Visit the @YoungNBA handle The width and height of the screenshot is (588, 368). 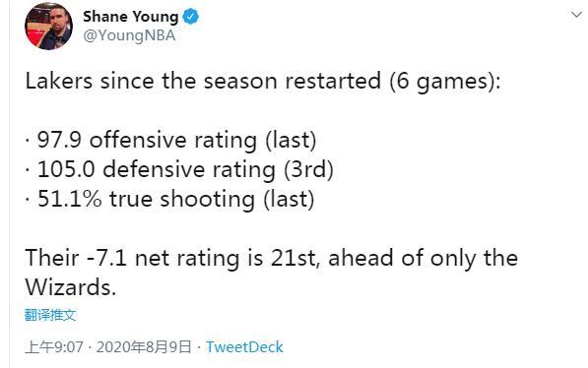click(129, 36)
